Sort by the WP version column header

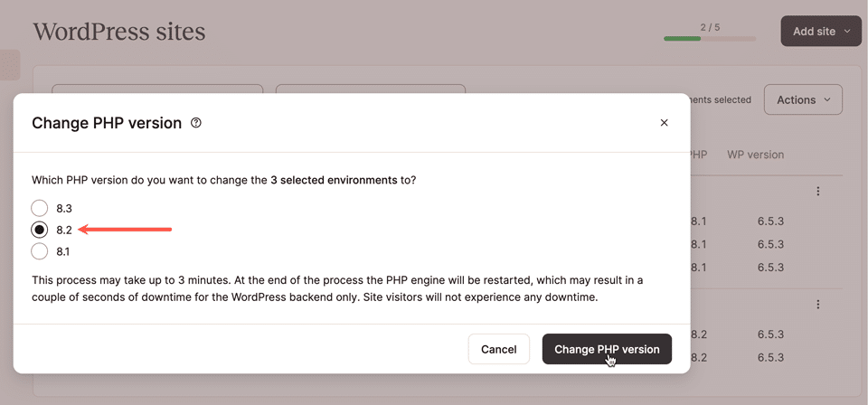(x=755, y=155)
